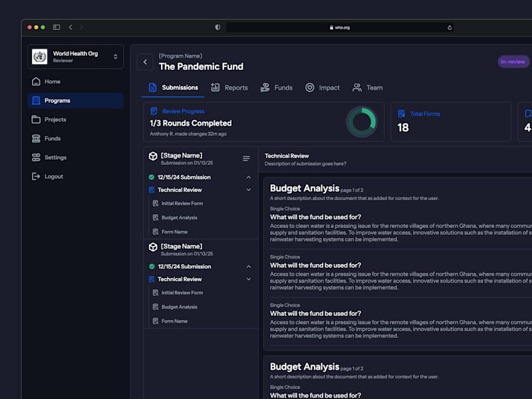Click the Funds bank icon in sidebar
Viewport: 532px width, 399px height.
click(36, 138)
